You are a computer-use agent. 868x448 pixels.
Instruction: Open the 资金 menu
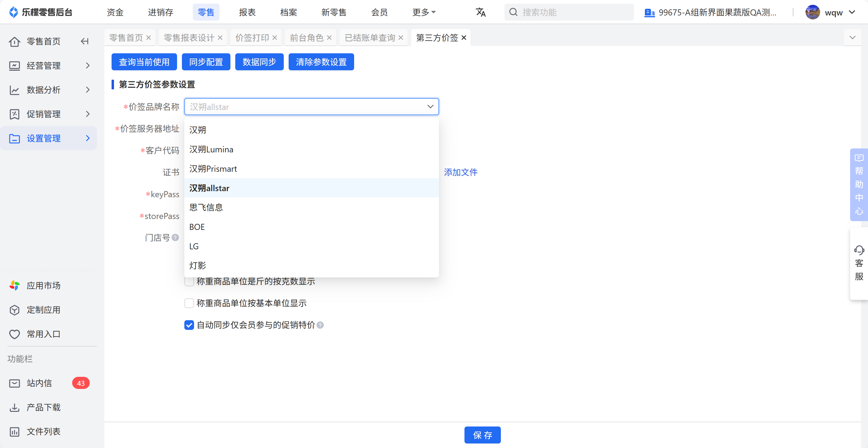point(115,12)
